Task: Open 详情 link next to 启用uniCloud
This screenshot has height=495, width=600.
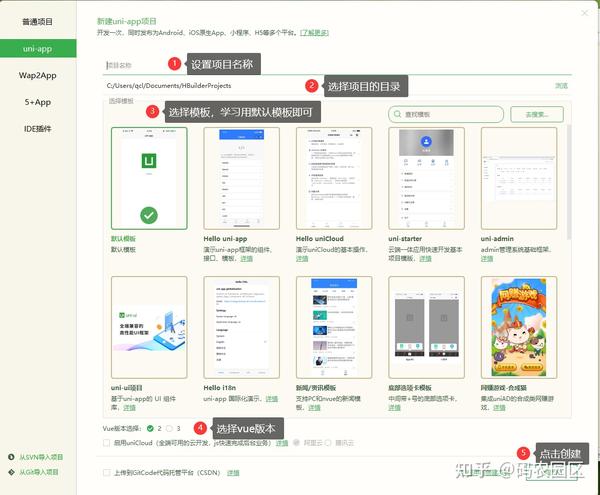Action: (x=282, y=443)
